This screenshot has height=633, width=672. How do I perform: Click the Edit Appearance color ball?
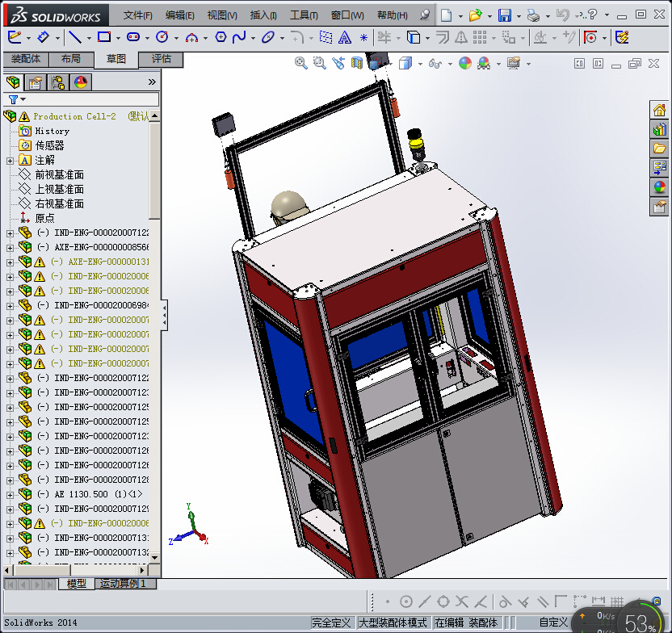[x=465, y=64]
